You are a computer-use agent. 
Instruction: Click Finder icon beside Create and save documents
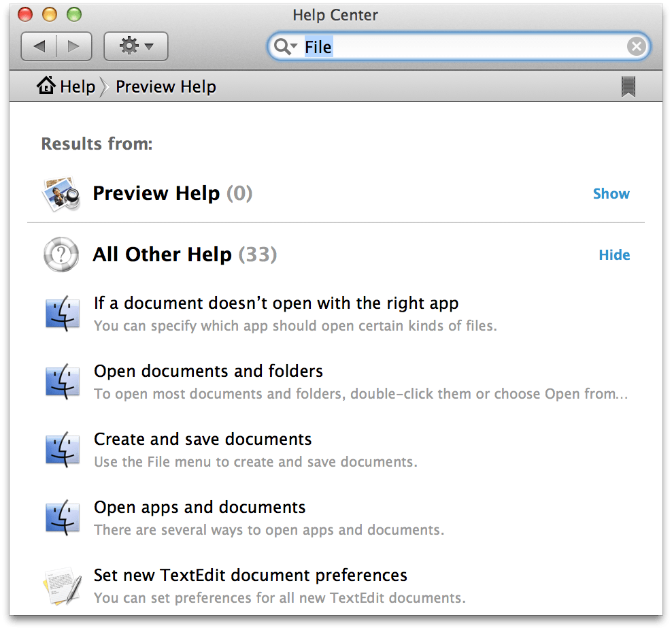[63, 450]
